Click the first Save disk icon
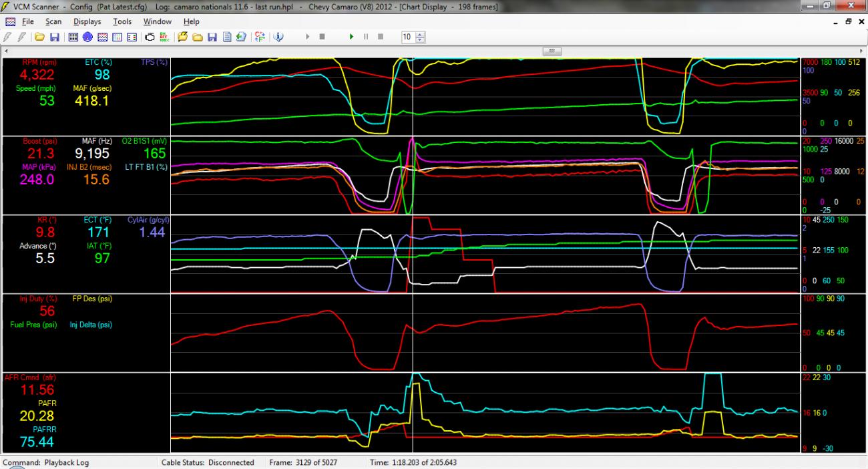The height and width of the screenshot is (469, 868). 54,37
